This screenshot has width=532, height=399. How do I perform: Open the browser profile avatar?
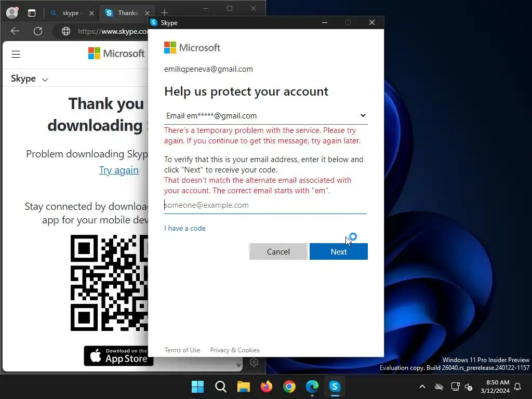(x=12, y=12)
